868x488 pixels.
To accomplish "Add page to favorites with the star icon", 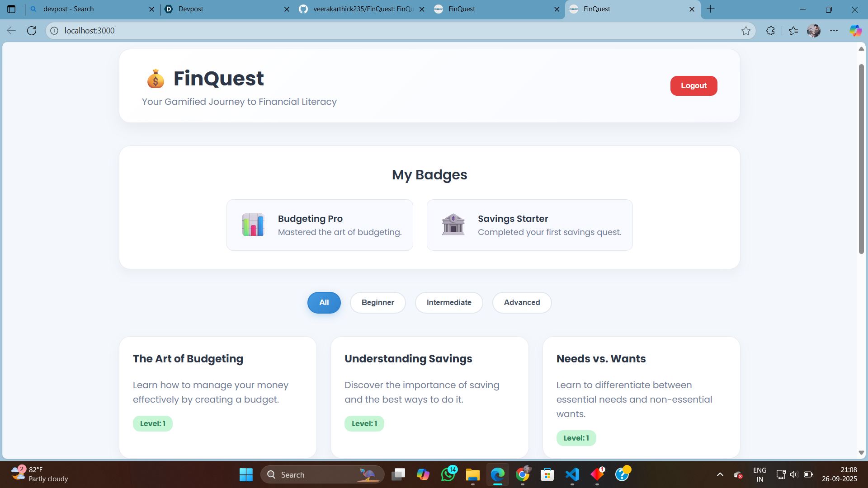I will click(x=745, y=31).
